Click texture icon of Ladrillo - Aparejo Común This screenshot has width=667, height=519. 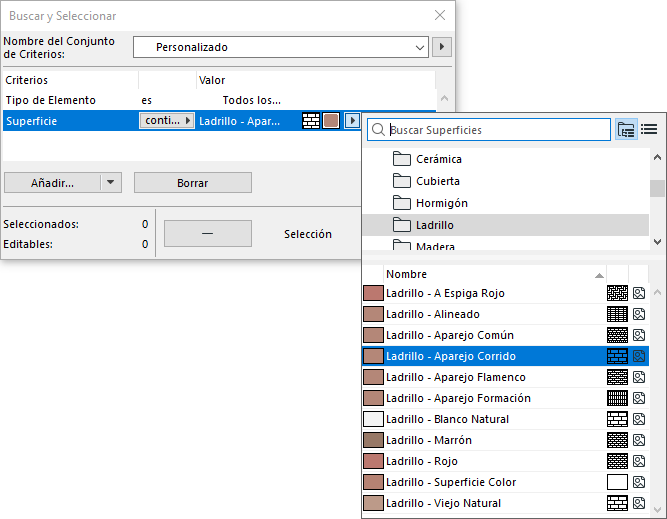639,335
